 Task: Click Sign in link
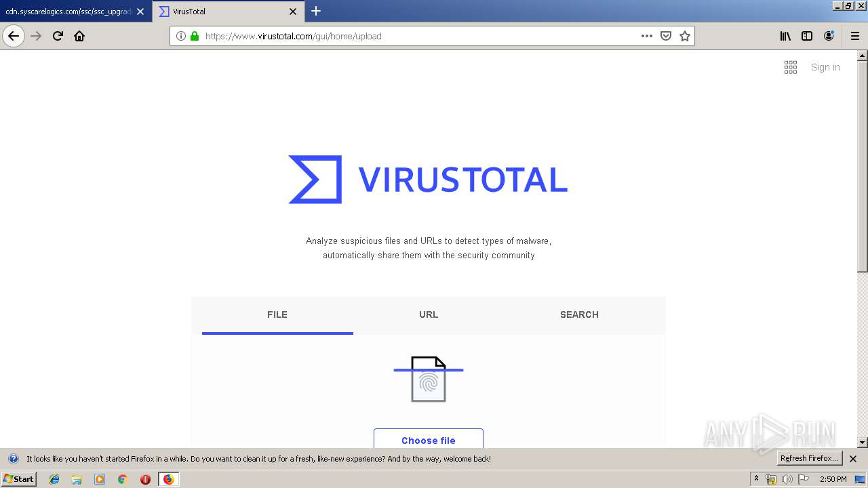tap(825, 67)
